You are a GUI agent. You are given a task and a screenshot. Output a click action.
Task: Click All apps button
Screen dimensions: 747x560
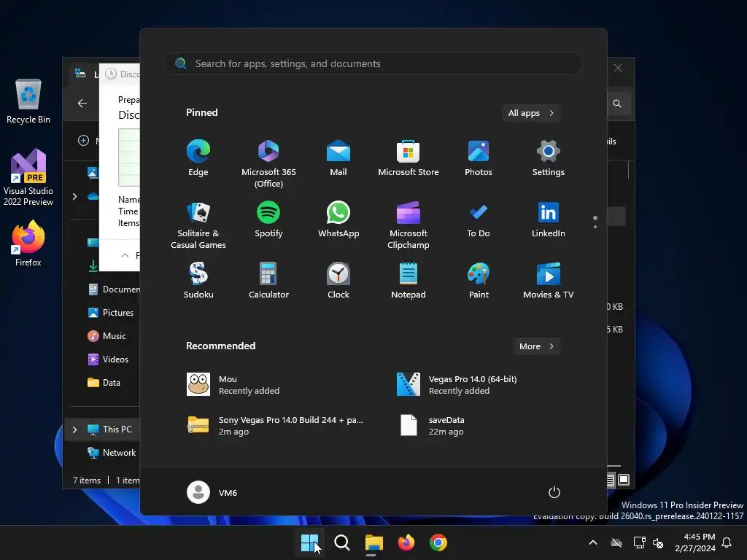pyautogui.click(x=531, y=113)
